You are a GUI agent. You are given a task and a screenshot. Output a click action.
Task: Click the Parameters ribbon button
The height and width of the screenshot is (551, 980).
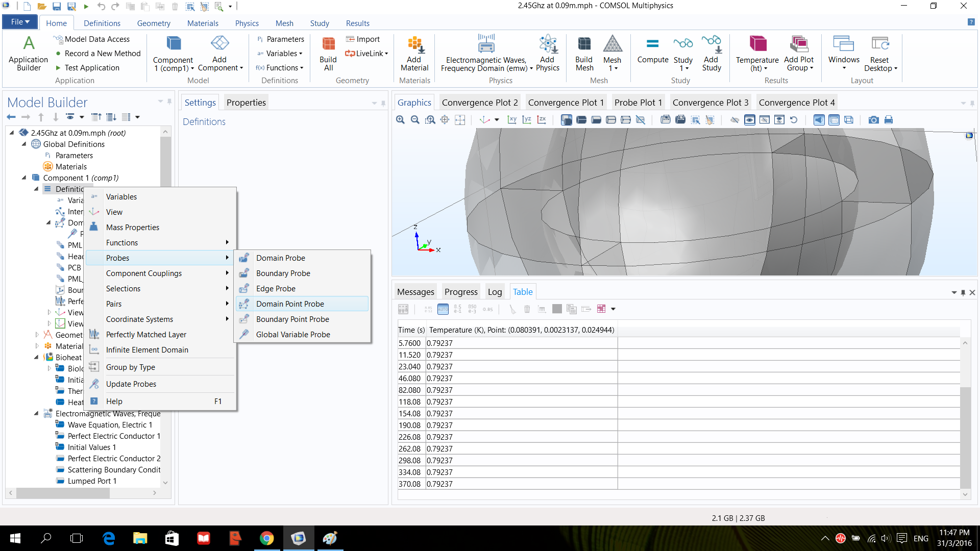tap(280, 39)
